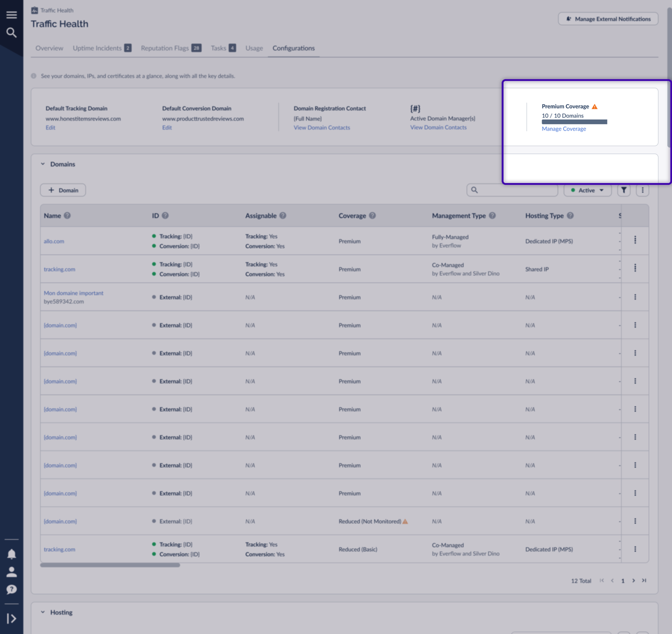Screen dimensions: 672x634
Task: Click help icon next to Management Type
Action: point(492,216)
